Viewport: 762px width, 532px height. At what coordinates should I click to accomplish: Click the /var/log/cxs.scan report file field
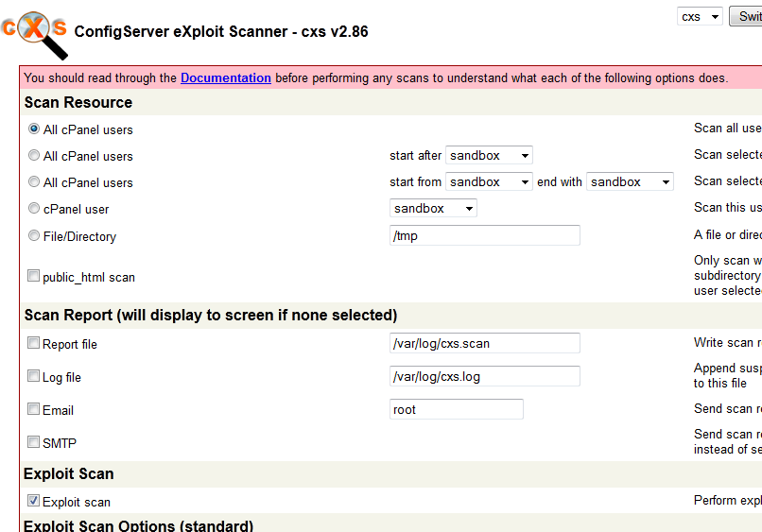coord(484,343)
